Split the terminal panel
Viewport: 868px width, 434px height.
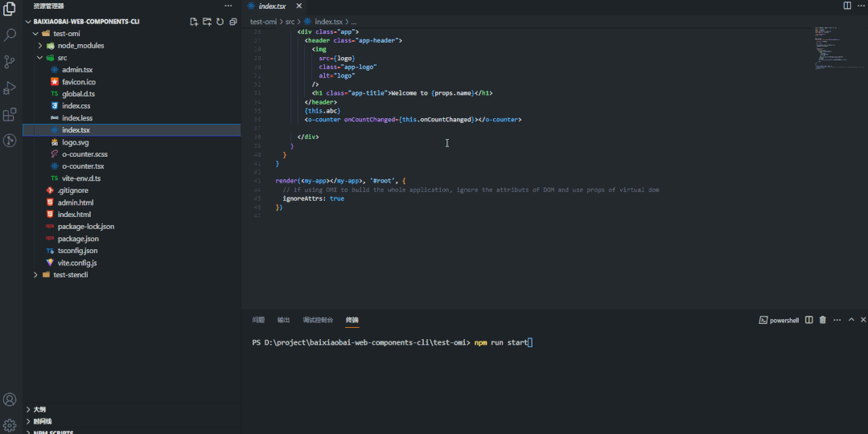click(x=809, y=320)
